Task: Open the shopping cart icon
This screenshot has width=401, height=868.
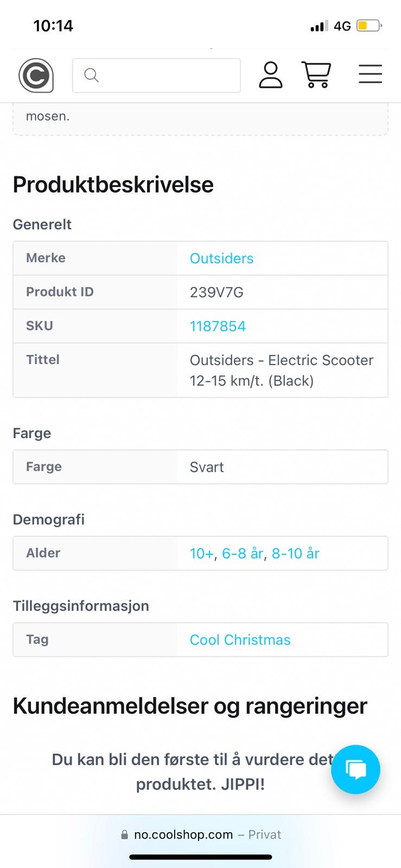Action: click(316, 75)
